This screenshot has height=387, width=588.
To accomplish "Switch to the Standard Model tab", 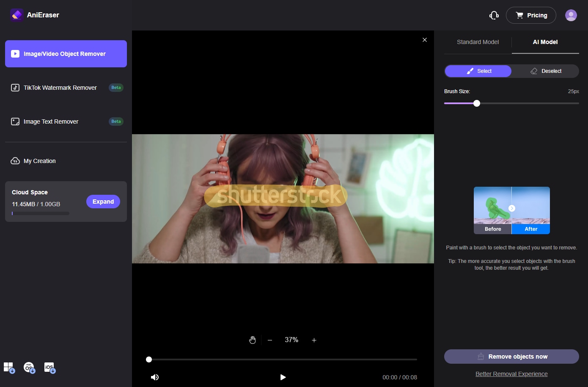I will click(478, 42).
